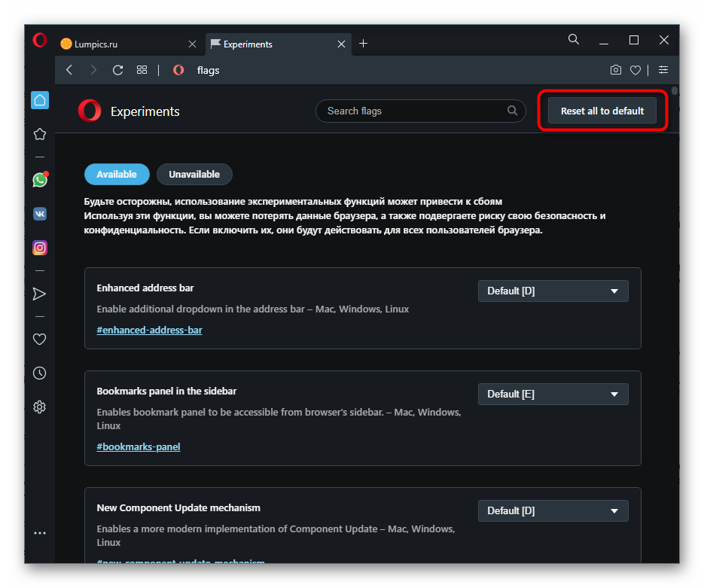Reload the current page

[117, 70]
